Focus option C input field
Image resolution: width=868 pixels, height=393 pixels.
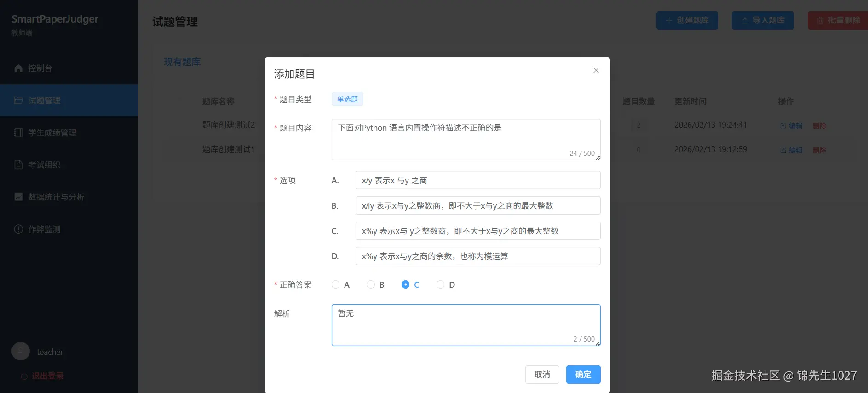coord(478,231)
